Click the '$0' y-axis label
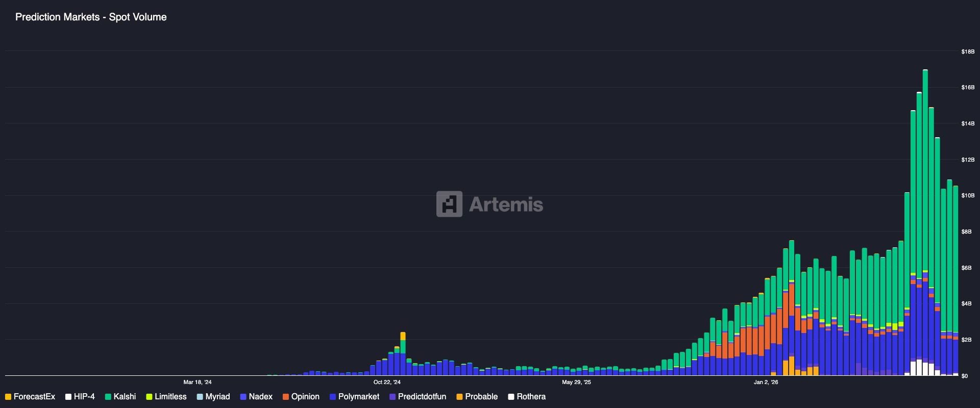The width and height of the screenshot is (980, 408). click(x=965, y=376)
